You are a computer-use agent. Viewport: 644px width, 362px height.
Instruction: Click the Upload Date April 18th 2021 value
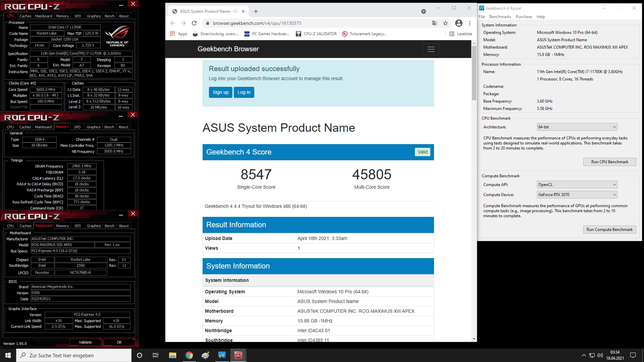(322, 238)
